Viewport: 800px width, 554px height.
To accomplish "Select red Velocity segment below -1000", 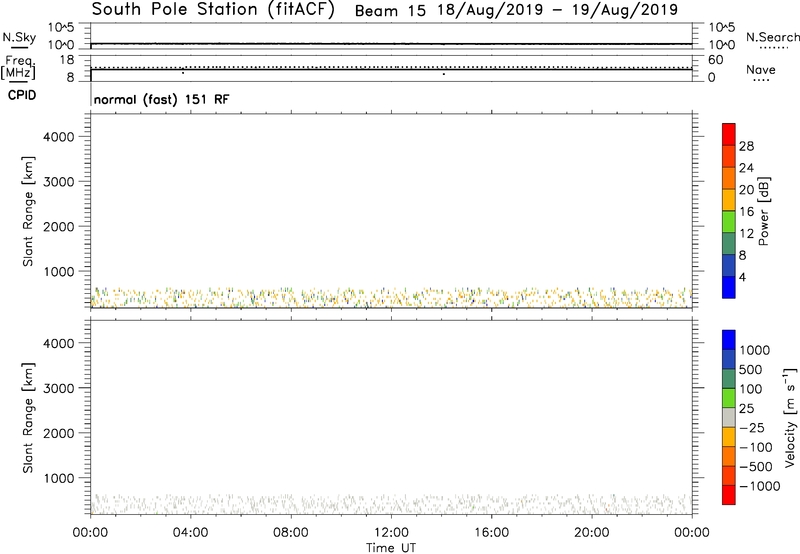I will coord(729,495).
